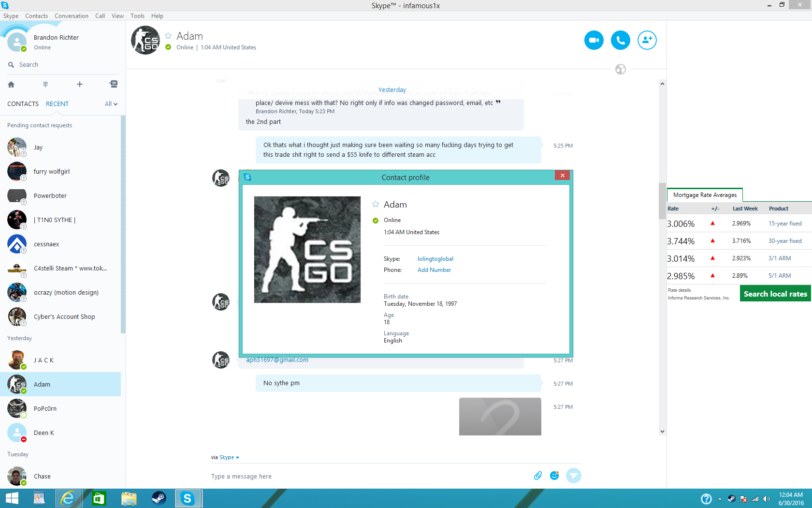Viewport: 812px width, 508px height.
Task: Open PoPc0rn conversation
Action: coord(60,409)
